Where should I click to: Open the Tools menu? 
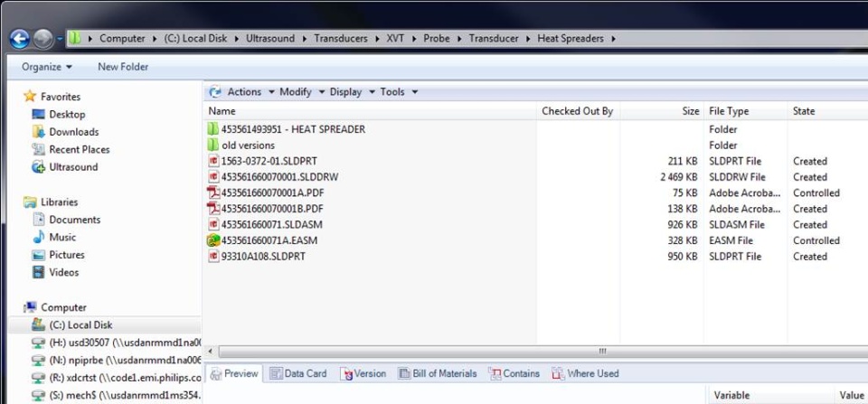pos(399,92)
